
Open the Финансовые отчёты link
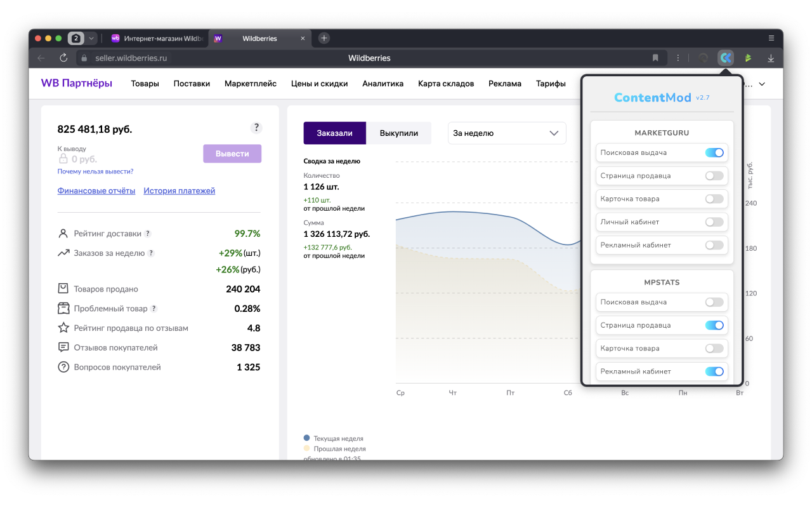(96, 190)
